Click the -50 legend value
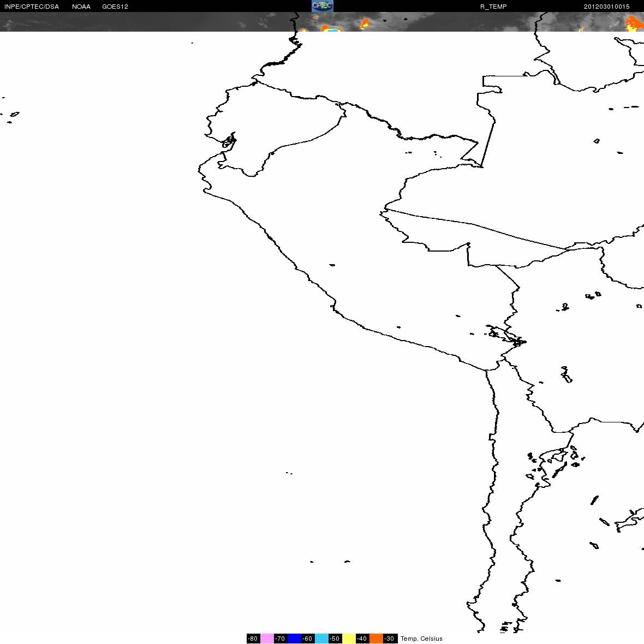The width and height of the screenshot is (644, 644). tap(336, 638)
